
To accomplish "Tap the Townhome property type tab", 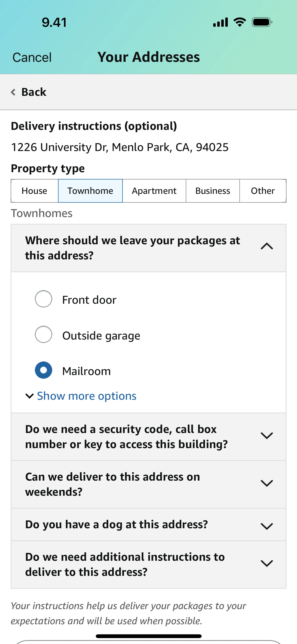I will tap(90, 191).
